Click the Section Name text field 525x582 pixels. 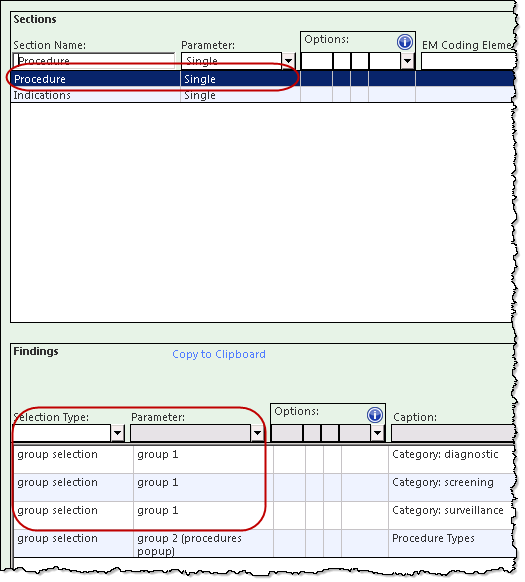94,61
